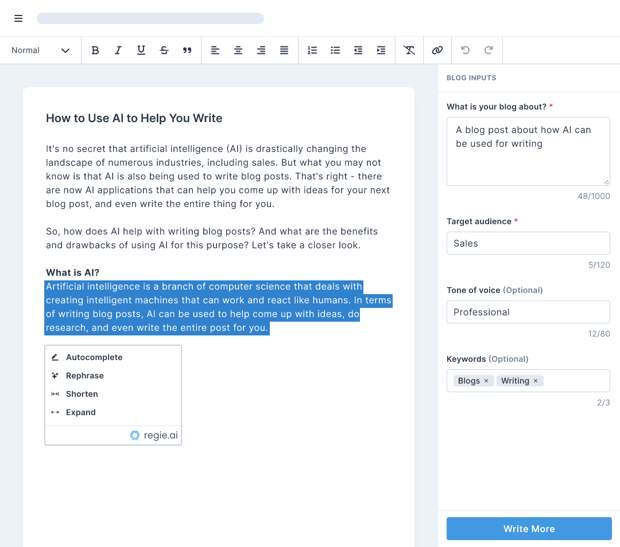The height and width of the screenshot is (547, 620).
Task: Insert numbered list
Action: (x=312, y=50)
